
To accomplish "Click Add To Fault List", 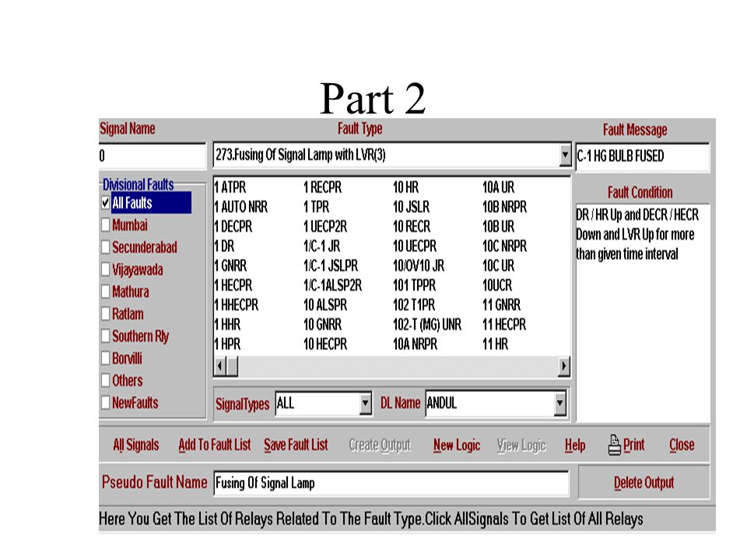I will pyautogui.click(x=215, y=445).
